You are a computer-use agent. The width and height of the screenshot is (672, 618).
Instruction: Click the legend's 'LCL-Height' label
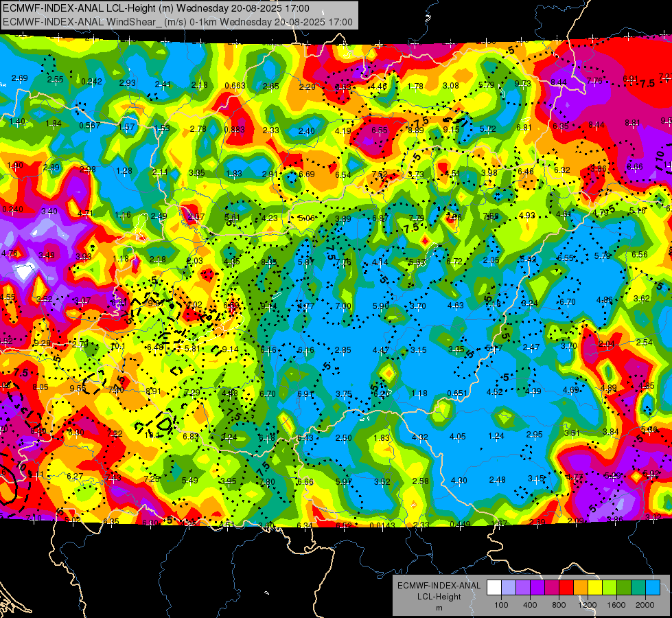pos(439,597)
